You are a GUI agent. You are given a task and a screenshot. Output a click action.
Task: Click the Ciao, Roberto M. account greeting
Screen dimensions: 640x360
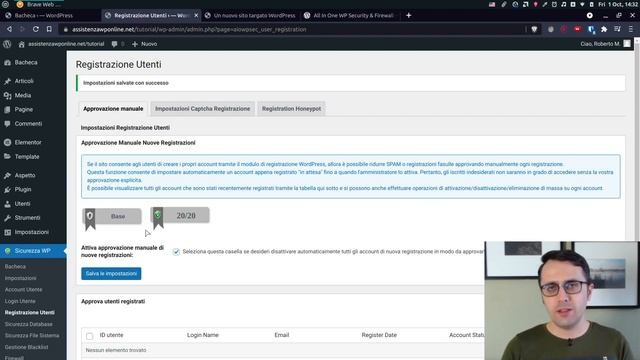(600, 44)
